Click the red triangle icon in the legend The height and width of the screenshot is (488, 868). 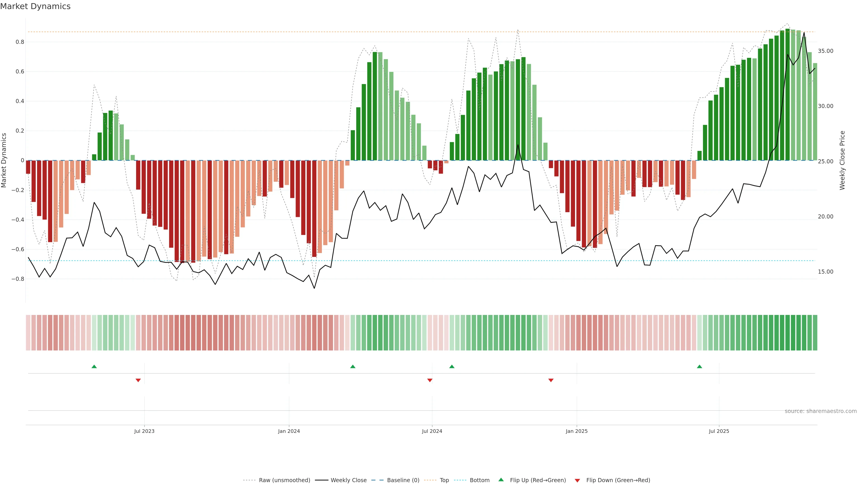(x=577, y=481)
